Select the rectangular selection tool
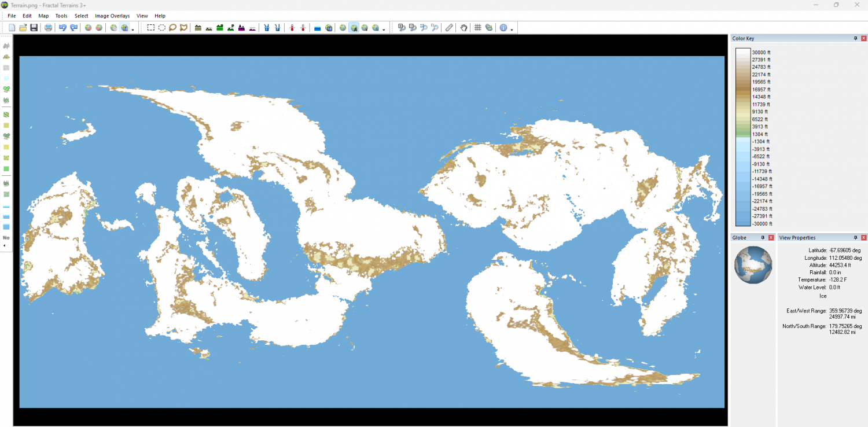 (x=150, y=28)
